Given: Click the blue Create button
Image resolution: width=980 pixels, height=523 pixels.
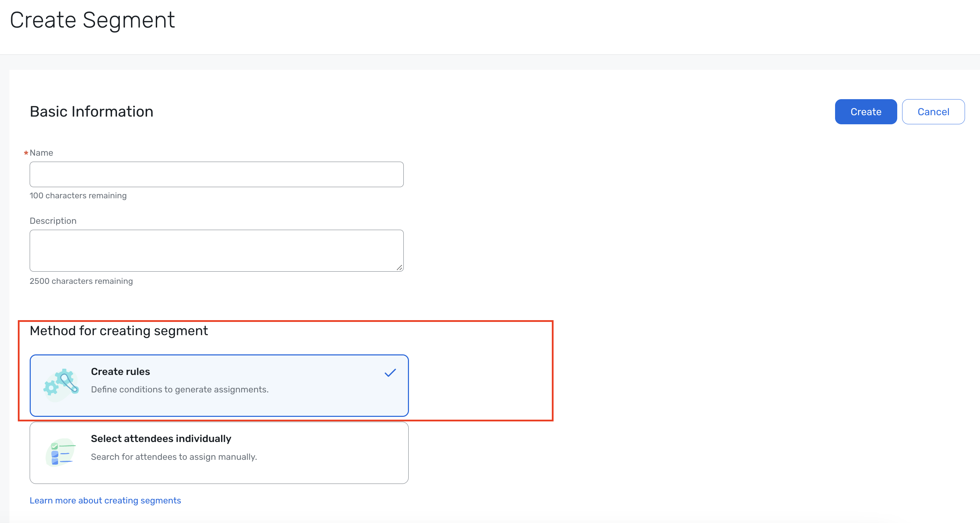Looking at the screenshot, I should [x=865, y=112].
